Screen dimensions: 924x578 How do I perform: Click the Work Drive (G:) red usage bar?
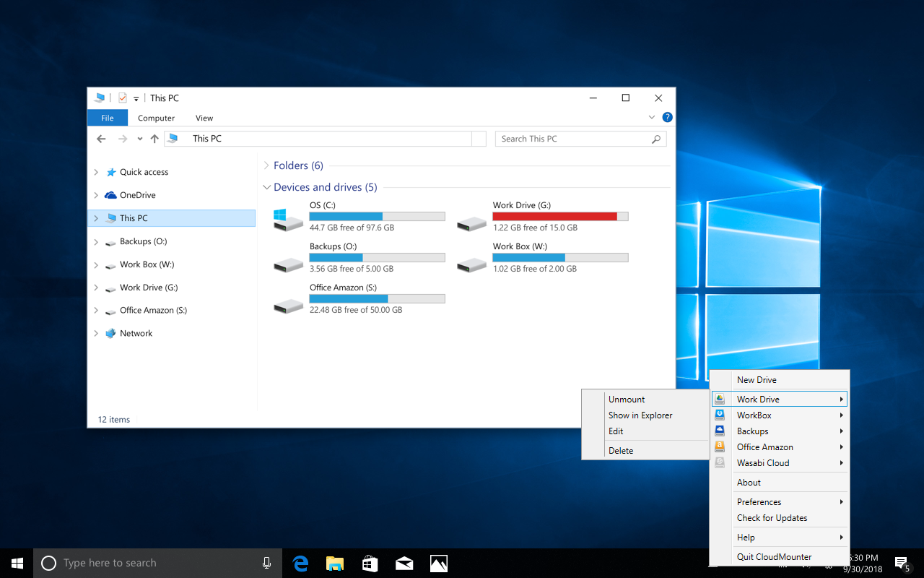[554, 216]
